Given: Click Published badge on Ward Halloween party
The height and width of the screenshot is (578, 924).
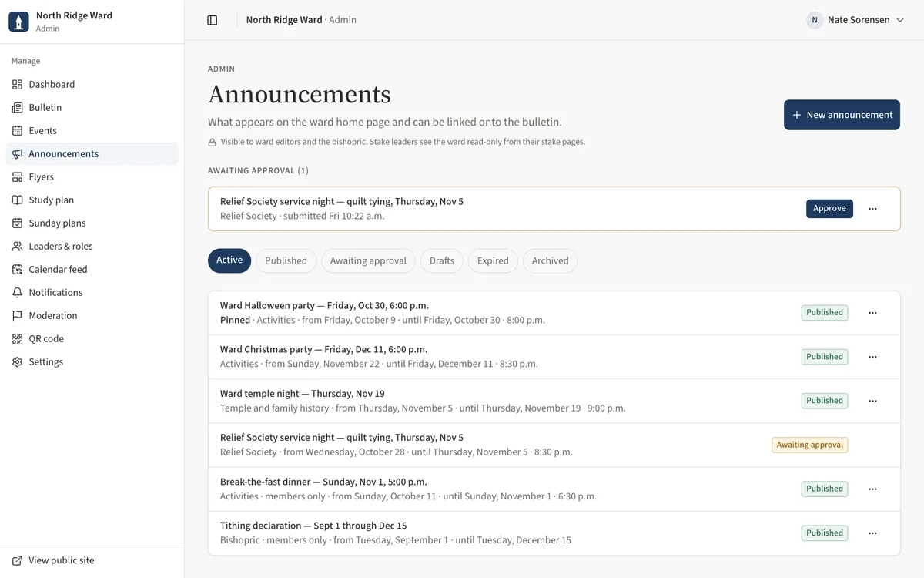Looking at the screenshot, I should (x=825, y=313).
